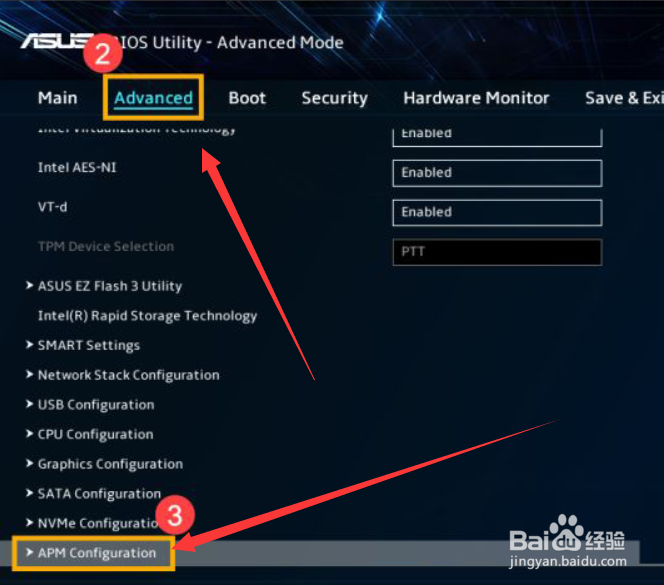Go to the Boot tab
Image resolution: width=664 pixels, height=585 pixels.
[x=247, y=98]
